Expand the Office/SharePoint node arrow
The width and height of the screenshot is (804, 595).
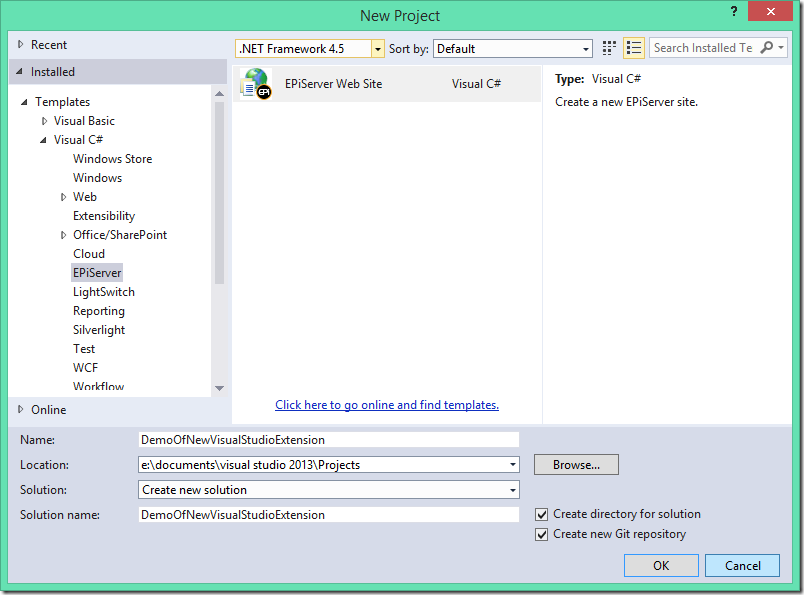pos(63,235)
